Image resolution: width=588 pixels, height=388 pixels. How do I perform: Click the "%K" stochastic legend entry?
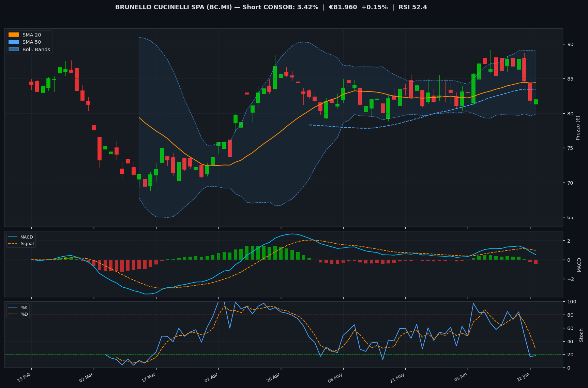(x=24, y=307)
